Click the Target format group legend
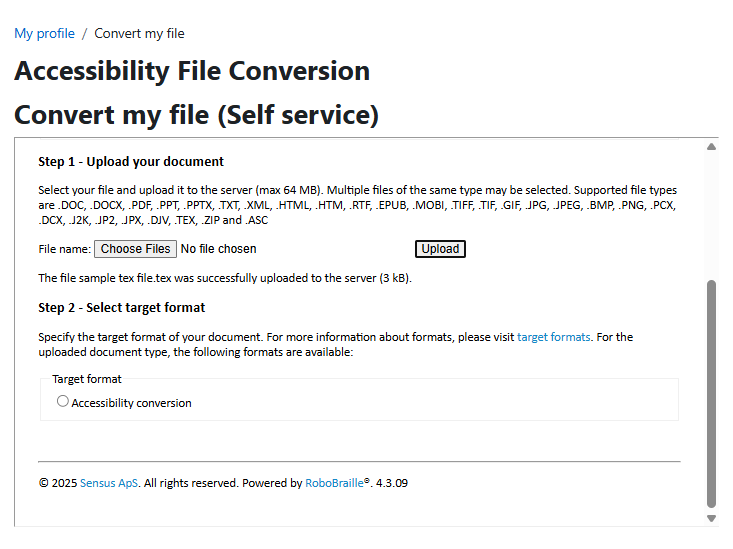733x549 pixels. point(87,379)
